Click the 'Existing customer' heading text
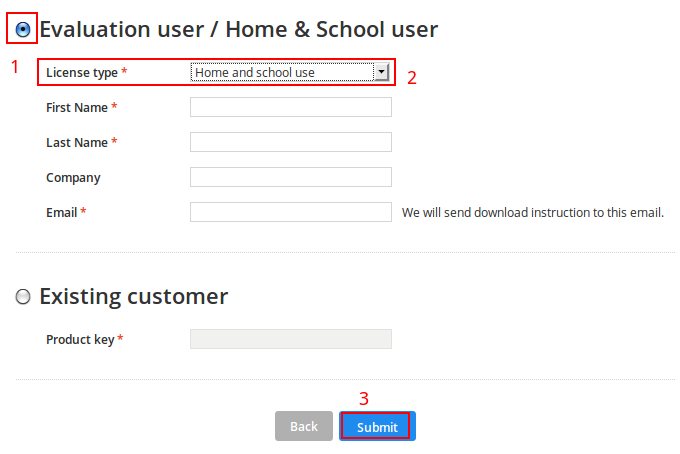Image resolution: width=680 pixels, height=454 pixels. coord(134,297)
